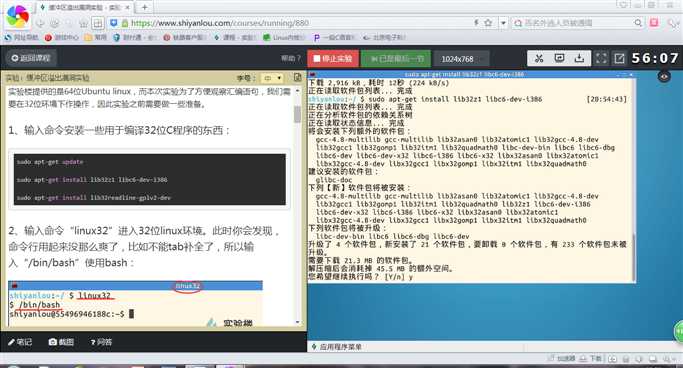Open lab in new window icon

[619, 58]
